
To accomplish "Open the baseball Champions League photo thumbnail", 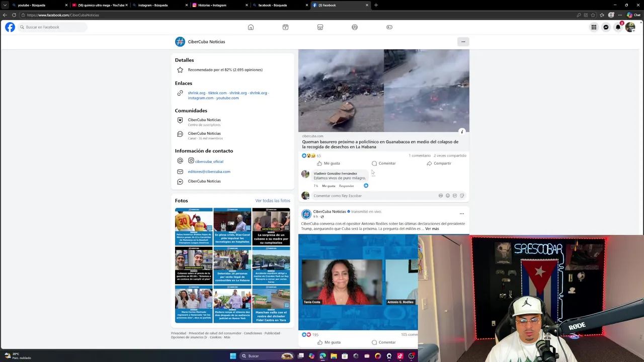I will pyautogui.click(x=194, y=226).
